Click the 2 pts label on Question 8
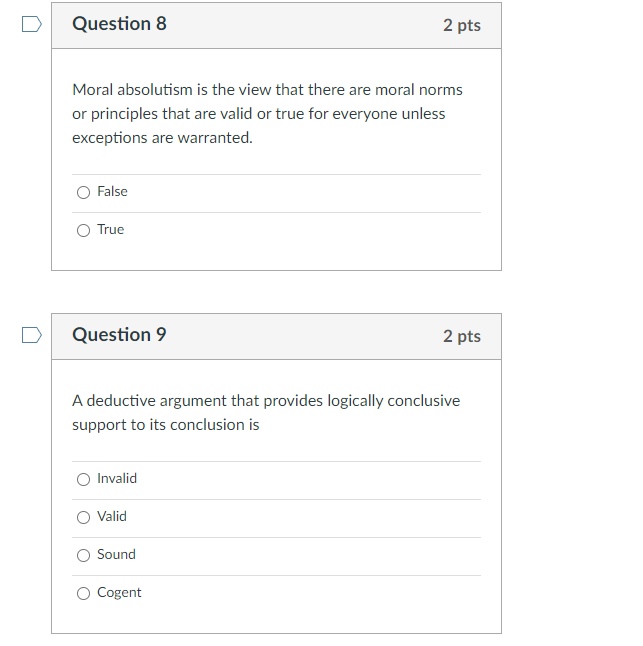The height and width of the screenshot is (646, 643). (461, 26)
